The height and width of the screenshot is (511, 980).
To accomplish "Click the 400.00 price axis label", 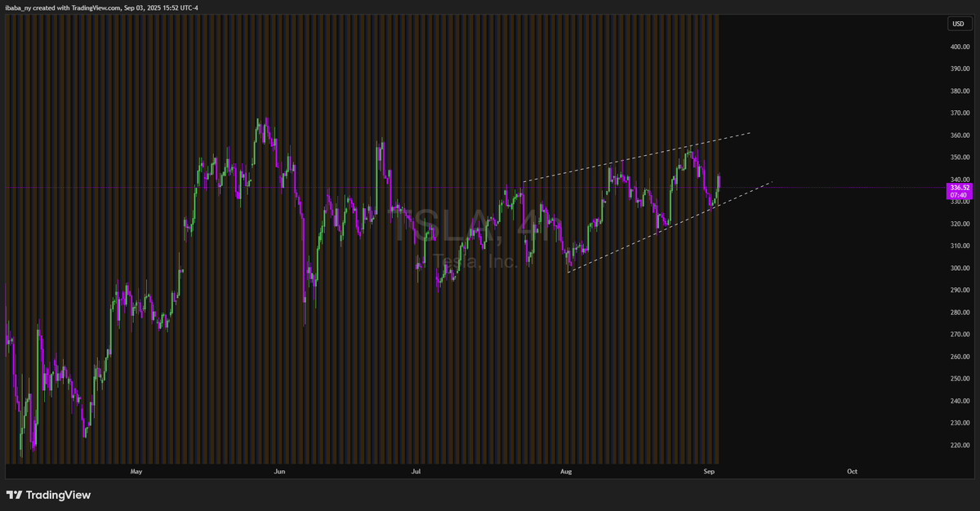I will pos(959,47).
